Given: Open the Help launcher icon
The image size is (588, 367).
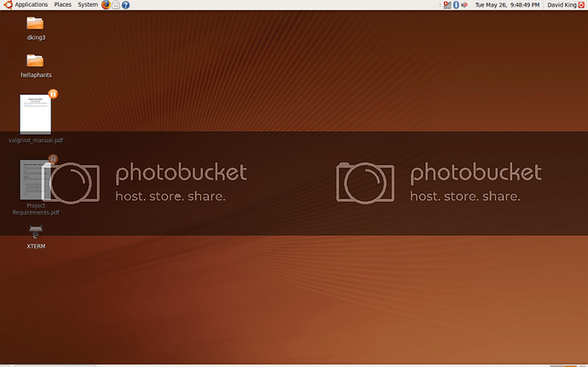Looking at the screenshot, I should (x=126, y=5).
